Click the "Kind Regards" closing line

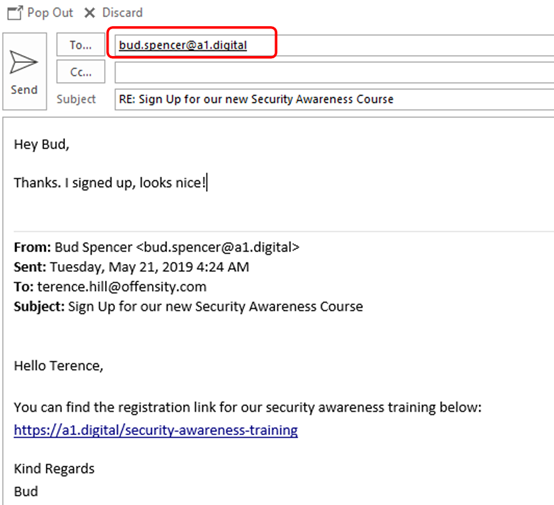click(x=54, y=469)
